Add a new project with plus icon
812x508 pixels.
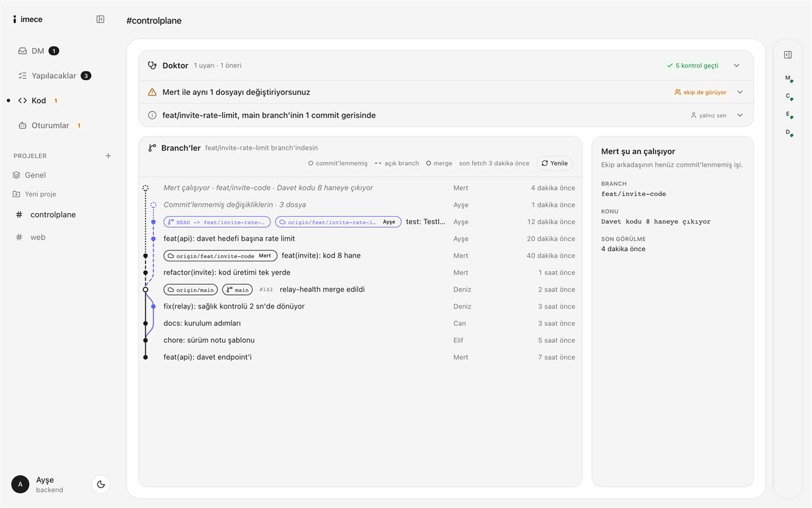click(x=108, y=156)
